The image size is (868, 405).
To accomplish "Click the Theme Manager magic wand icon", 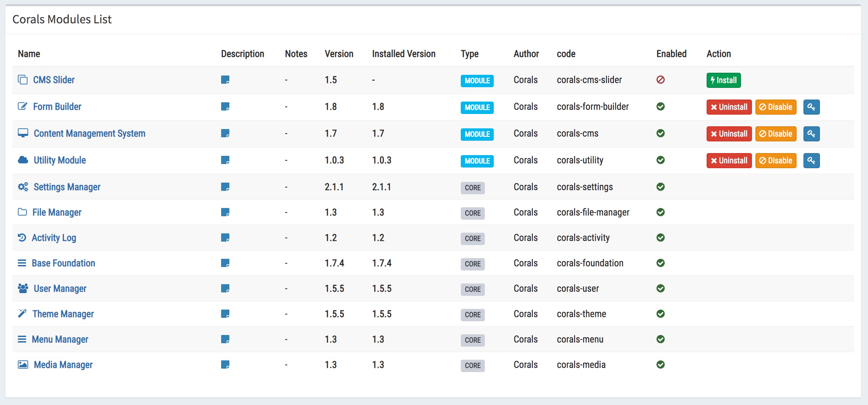I will pyautogui.click(x=22, y=313).
